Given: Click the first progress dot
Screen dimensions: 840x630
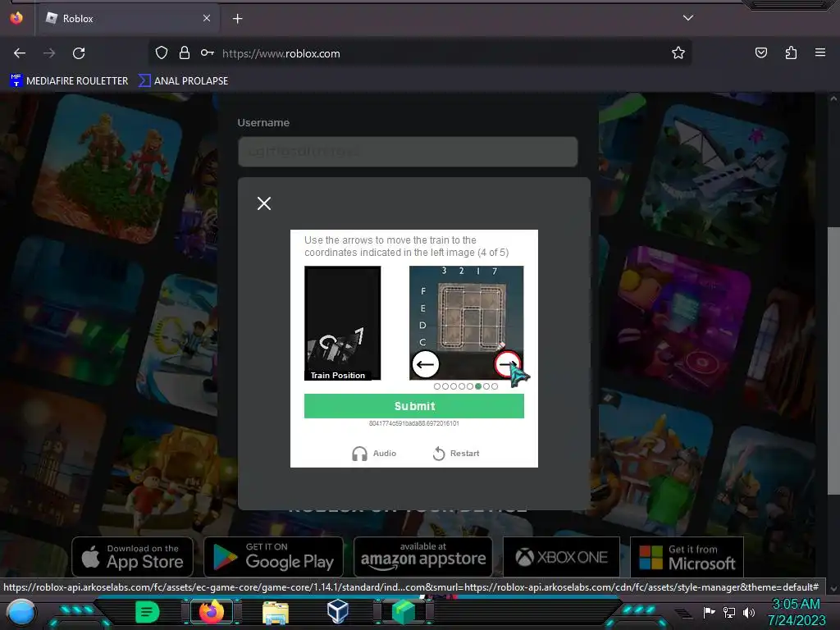Looking at the screenshot, I should coord(437,386).
